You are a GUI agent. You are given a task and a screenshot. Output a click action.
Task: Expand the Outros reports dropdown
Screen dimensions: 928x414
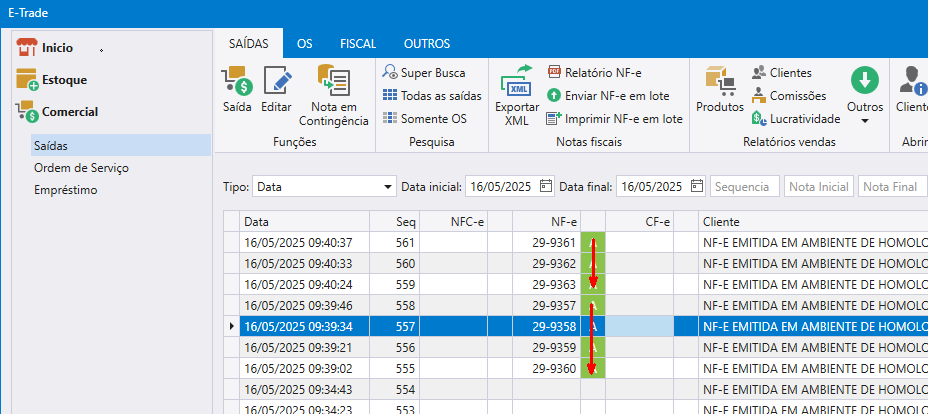point(865,96)
